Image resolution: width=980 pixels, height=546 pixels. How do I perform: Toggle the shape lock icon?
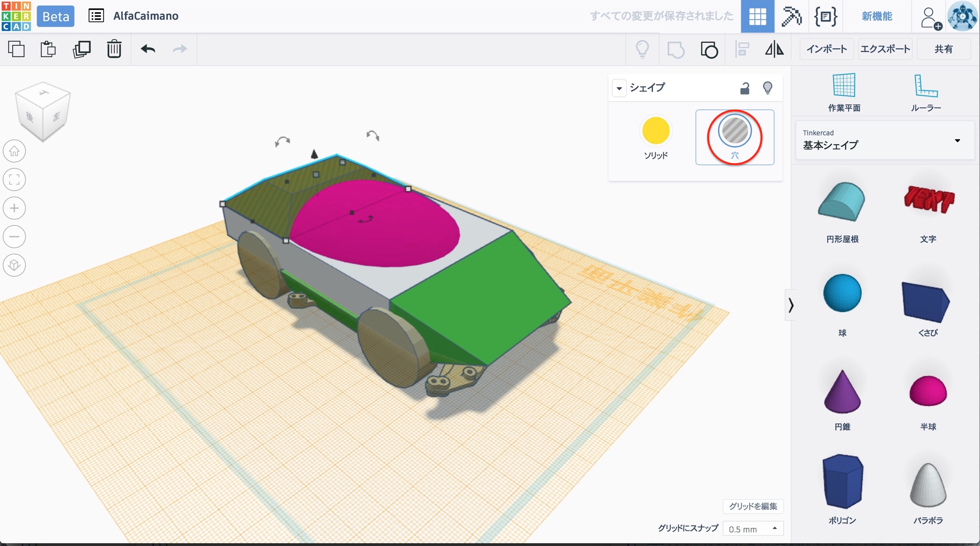pyautogui.click(x=745, y=88)
